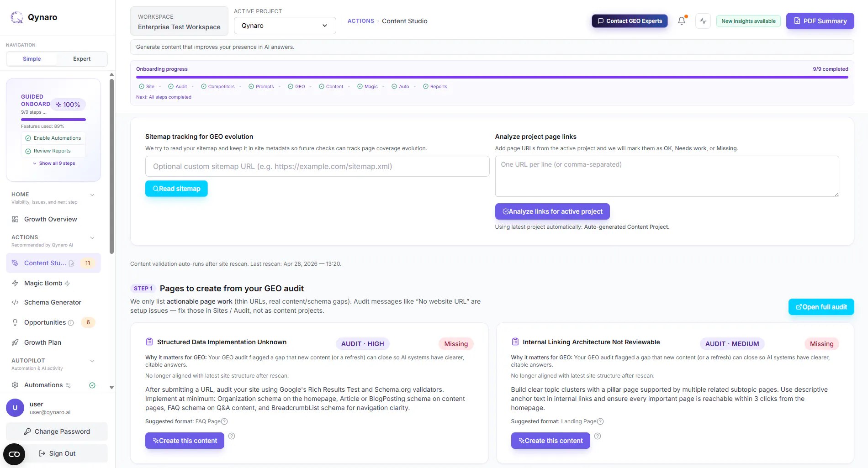Click help icon beside FAQ Page format
The image size is (868, 468).
[x=224, y=421]
